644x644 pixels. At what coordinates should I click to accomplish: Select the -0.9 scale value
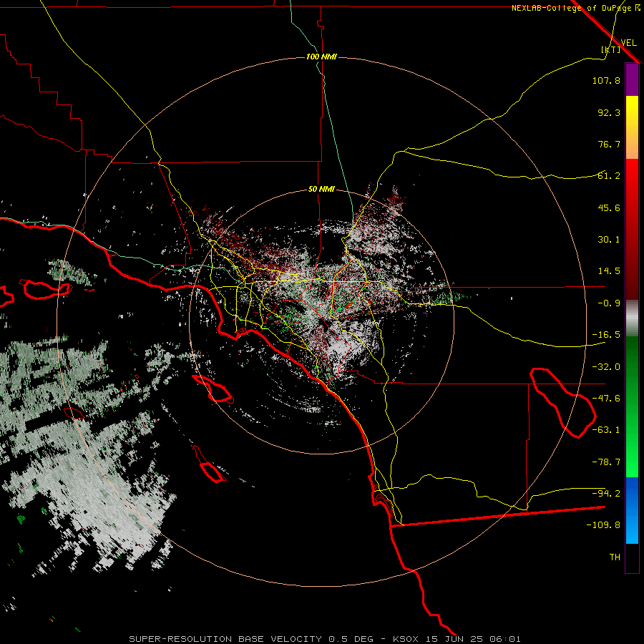pos(609,303)
